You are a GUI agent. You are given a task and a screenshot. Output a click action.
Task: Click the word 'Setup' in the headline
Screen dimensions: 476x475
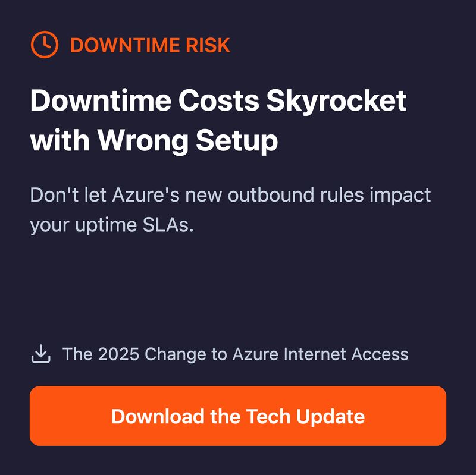pos(237,141)
